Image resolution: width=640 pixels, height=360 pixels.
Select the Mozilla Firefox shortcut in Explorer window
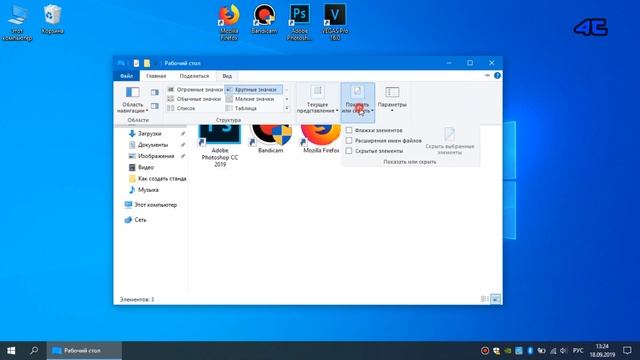321,140
